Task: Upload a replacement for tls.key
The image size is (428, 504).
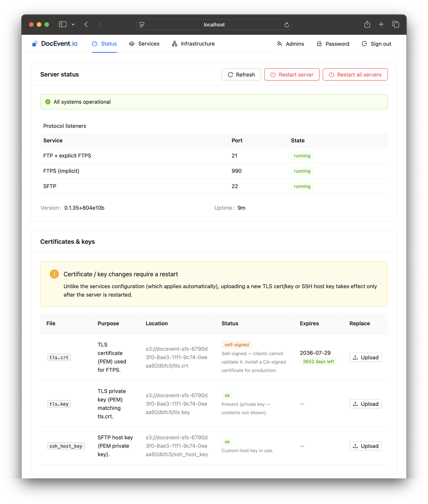Action: (x=365, y=404)
